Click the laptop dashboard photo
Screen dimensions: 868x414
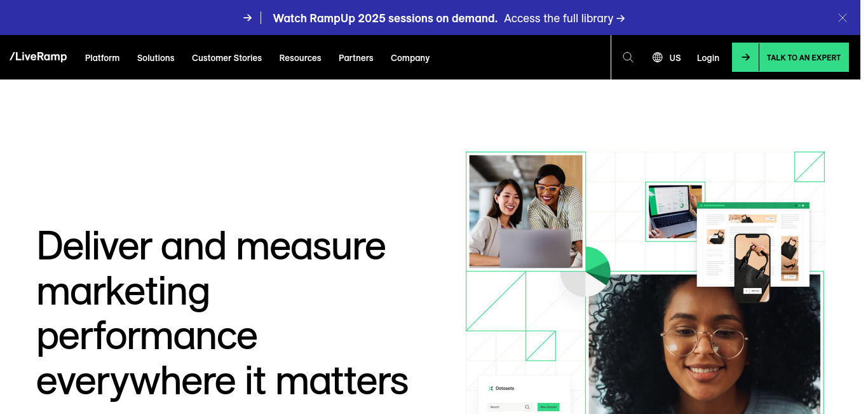675,212
